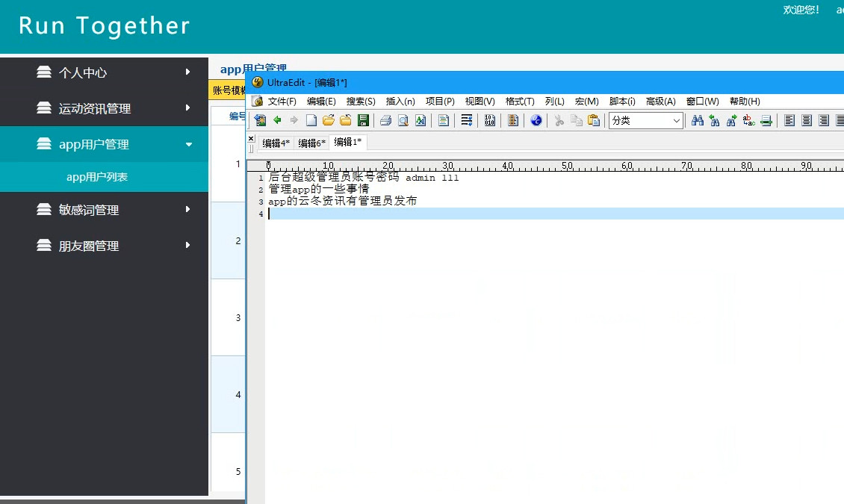Switch to the 编辑6* tab
The image size is (844, 504).
(x=311, y=143)
